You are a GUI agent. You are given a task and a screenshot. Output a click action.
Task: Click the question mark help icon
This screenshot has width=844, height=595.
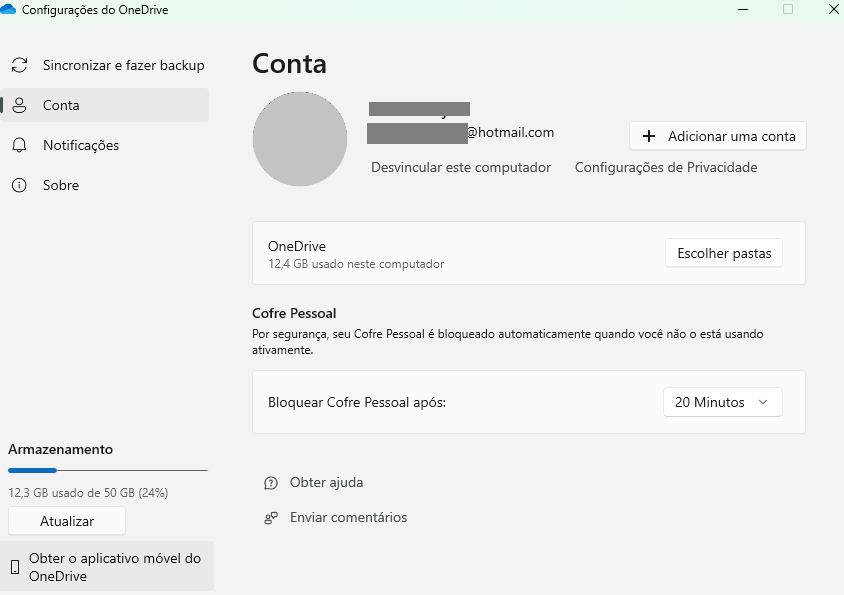[x=271, y=483]
